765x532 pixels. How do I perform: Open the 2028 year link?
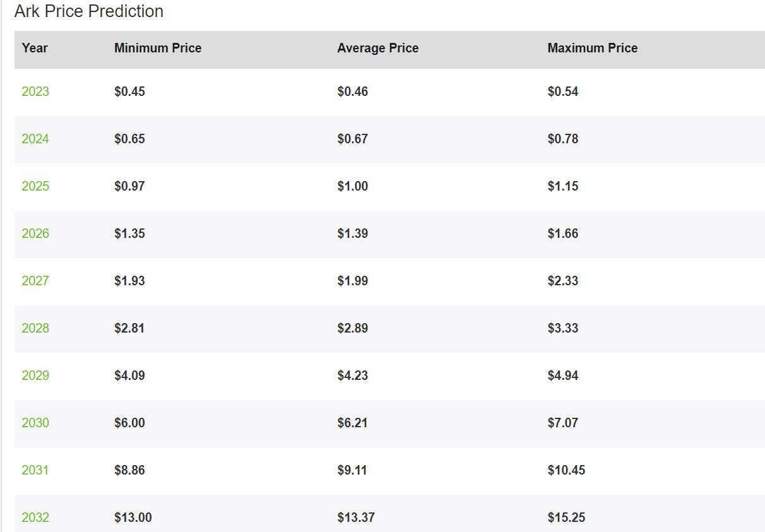click(35, 328)
